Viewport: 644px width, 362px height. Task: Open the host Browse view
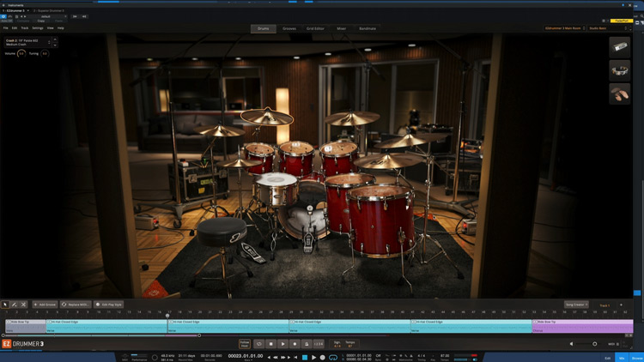coord(636,358)
